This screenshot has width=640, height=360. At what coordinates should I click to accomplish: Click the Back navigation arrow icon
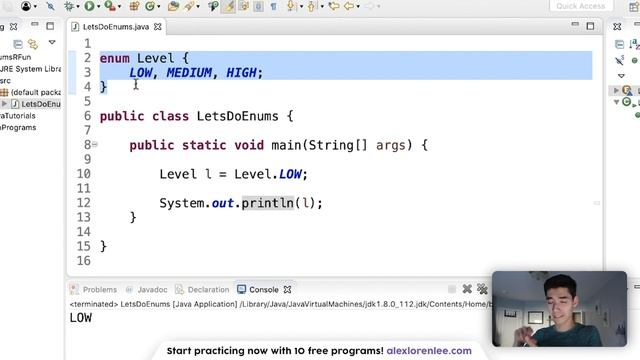click(349, 6)
